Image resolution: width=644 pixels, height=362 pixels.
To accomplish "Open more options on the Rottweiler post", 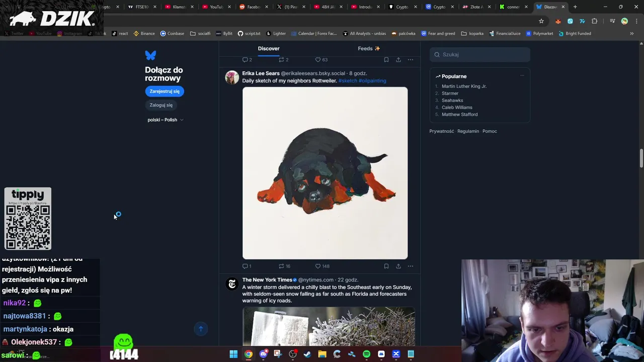I will coord(411,266).
